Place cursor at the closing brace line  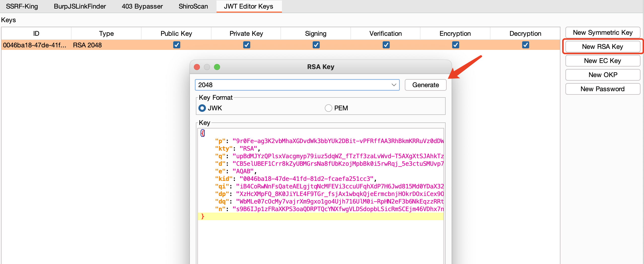pyautogui.click(x=321, y=216)
